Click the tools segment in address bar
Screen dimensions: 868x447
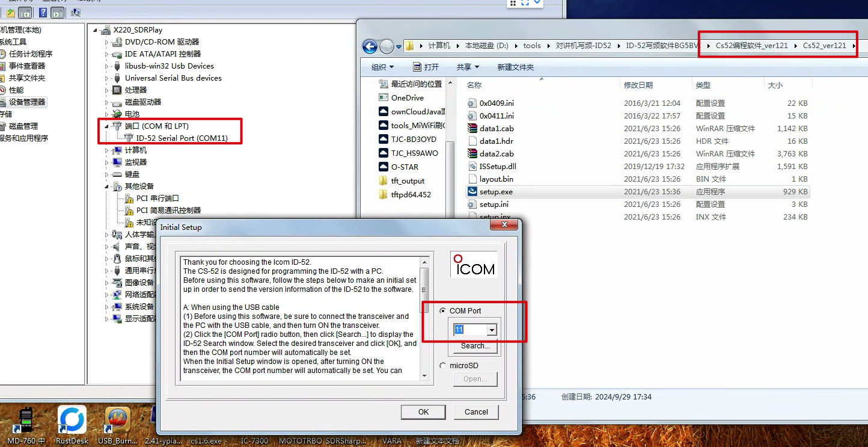(532, 46)
